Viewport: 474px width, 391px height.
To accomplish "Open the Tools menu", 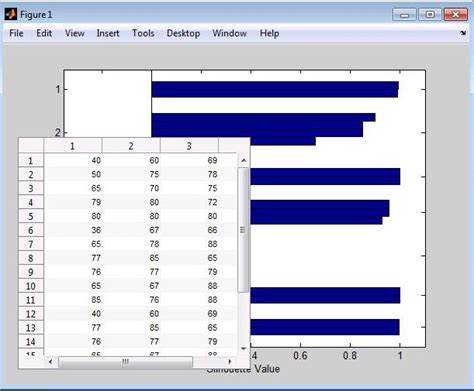I will pyautogui.click(x=143, y=33).
